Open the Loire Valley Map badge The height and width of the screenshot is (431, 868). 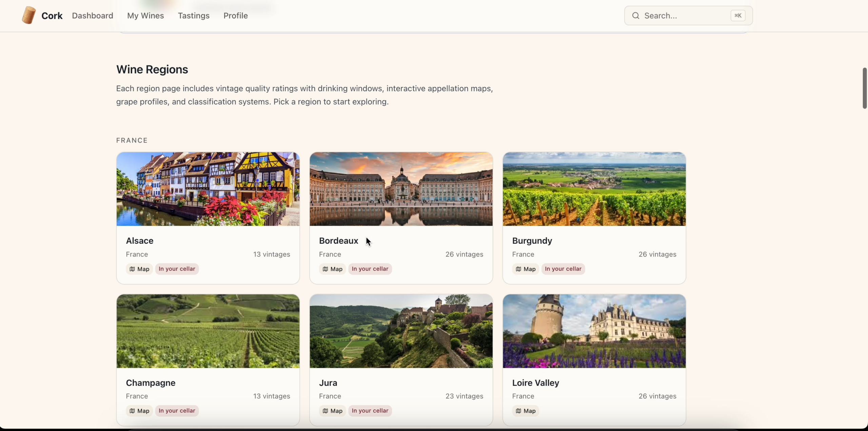pos(526,411)
